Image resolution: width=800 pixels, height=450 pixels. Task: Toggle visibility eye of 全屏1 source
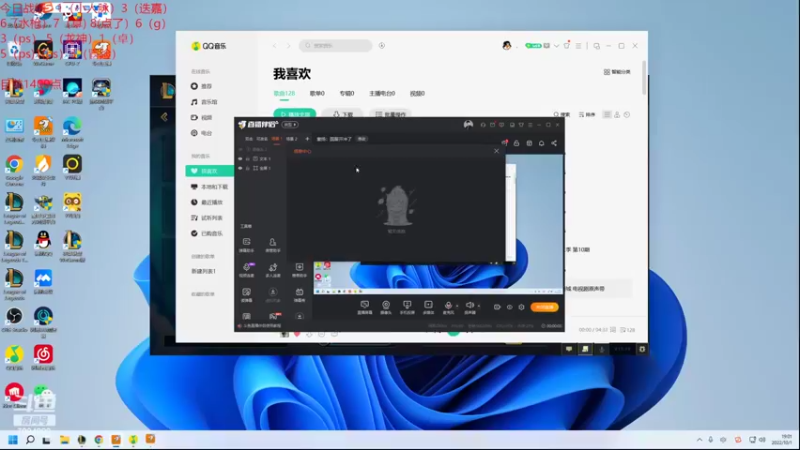(240, 168)
